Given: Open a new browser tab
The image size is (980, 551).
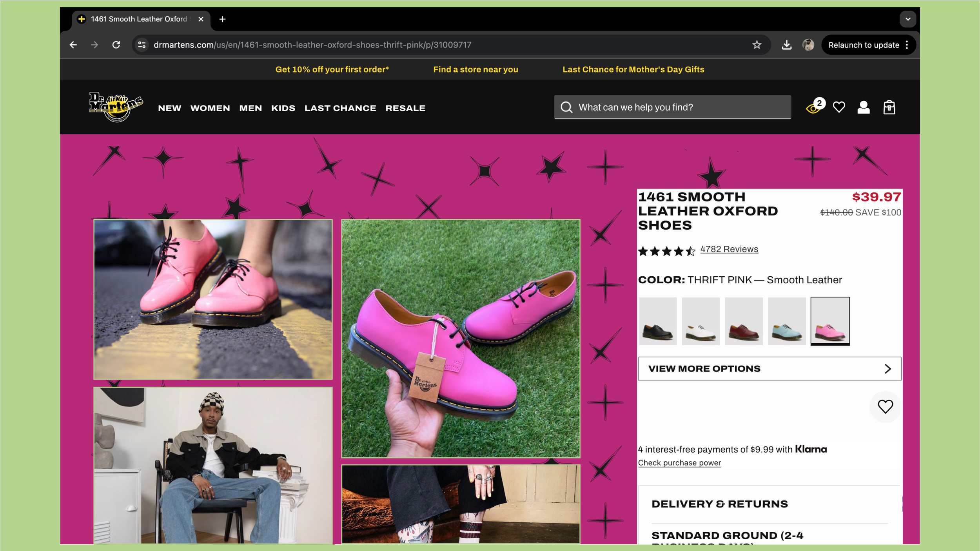Looking at the screenshot, I should (222, 19).
